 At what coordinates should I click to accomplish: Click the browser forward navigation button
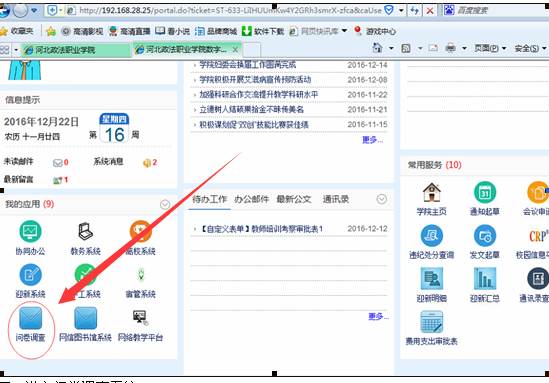point(20,11)
